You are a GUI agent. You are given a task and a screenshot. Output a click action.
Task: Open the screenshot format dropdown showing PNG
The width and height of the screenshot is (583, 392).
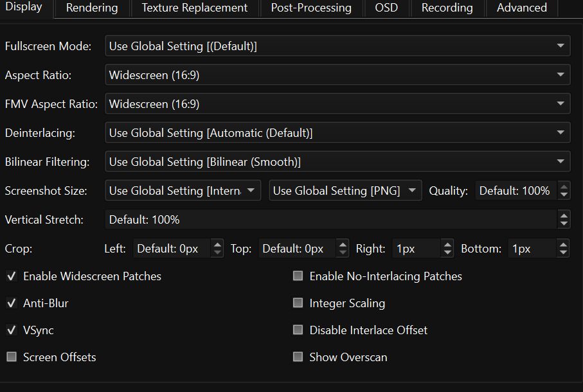coord(345,190)
